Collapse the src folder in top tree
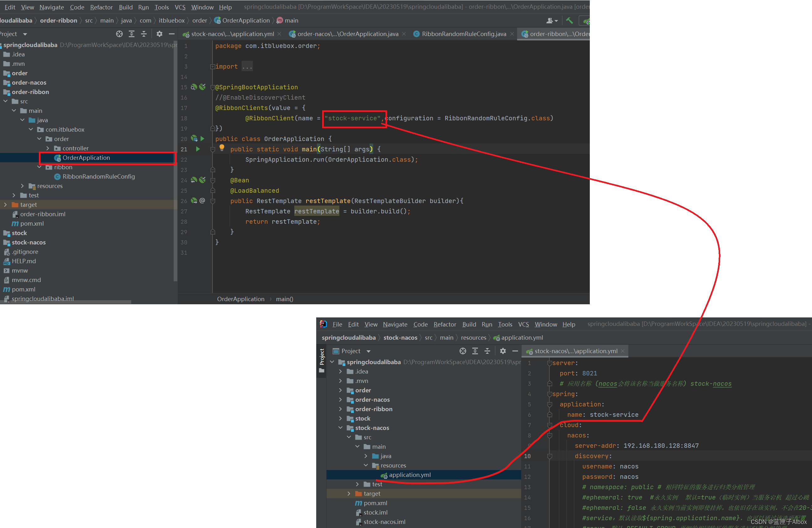 coord(5,101)
